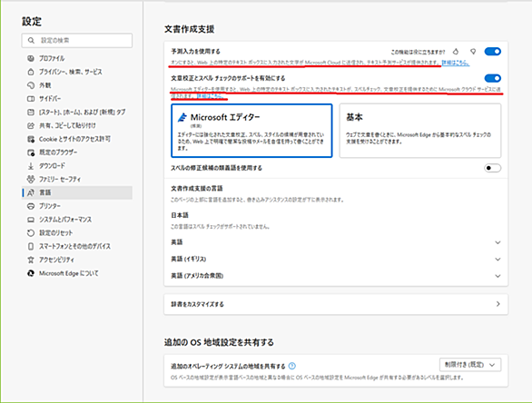Click the アクセシビリティ star icon
The height and width of the screenshot is (403, 532).
click(31, 260)
